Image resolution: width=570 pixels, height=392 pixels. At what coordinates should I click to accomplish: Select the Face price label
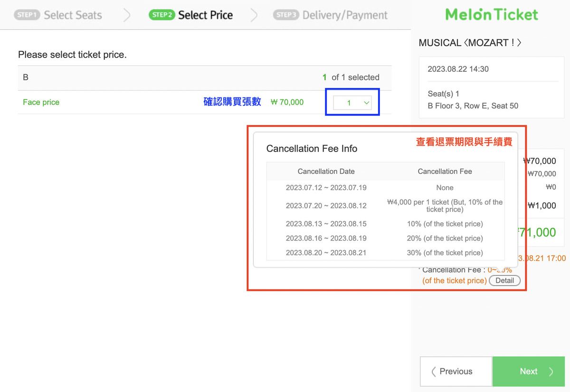click(41, 102)
